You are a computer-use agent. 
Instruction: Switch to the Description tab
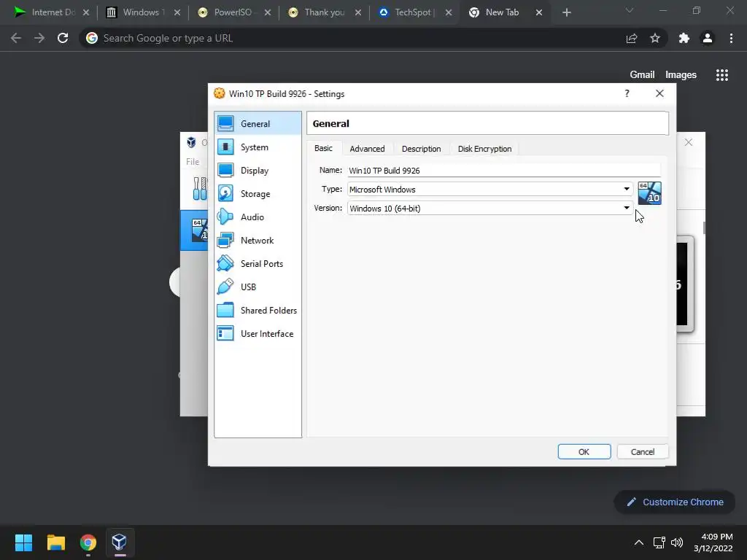pos(421,149)
